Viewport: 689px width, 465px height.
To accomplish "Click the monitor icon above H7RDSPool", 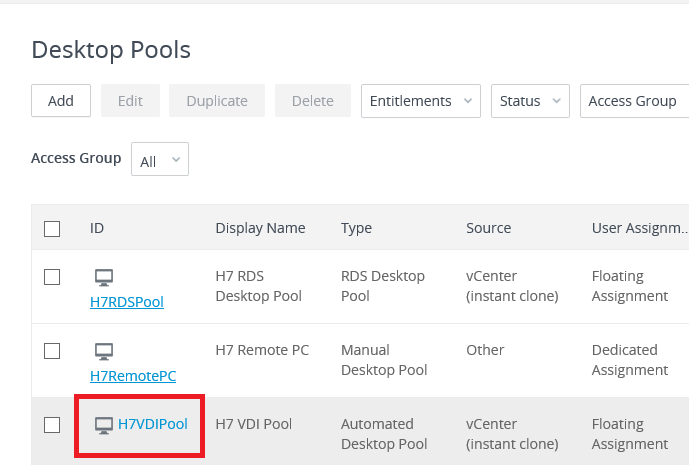I will coord(104,278).
